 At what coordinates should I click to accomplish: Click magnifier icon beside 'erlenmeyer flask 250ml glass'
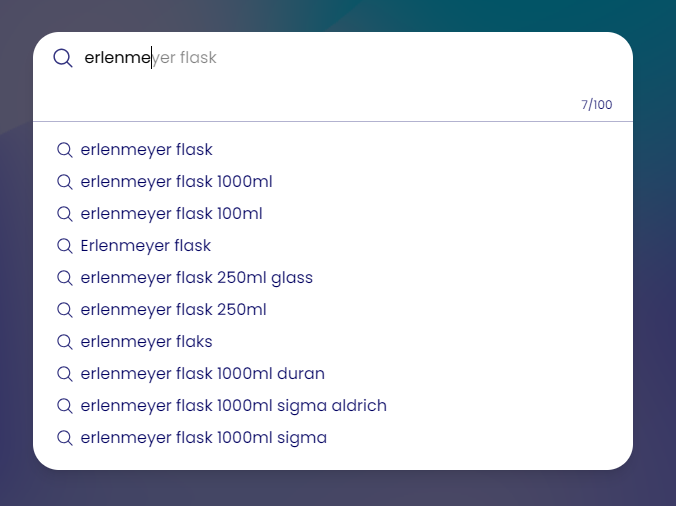click(x=65, y=278)
